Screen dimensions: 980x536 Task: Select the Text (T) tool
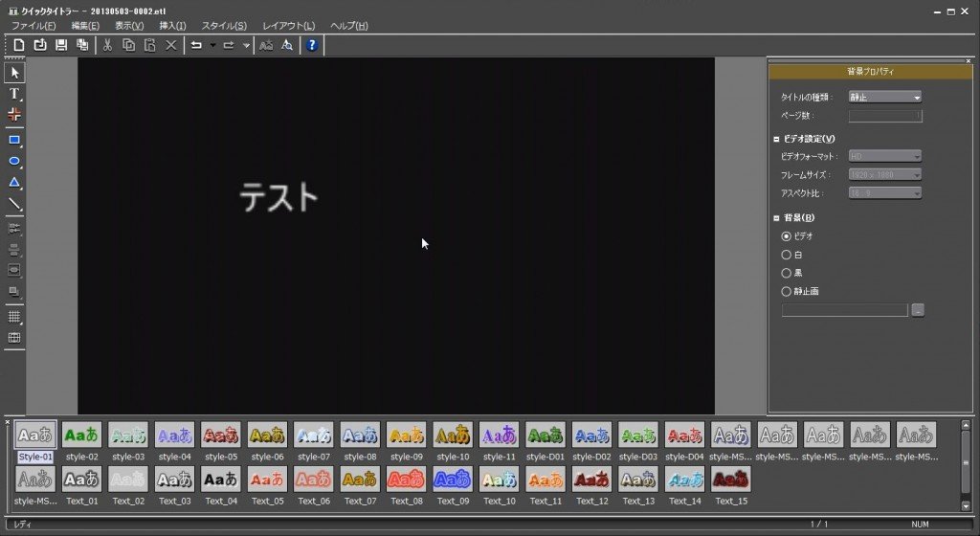point(14,94)
